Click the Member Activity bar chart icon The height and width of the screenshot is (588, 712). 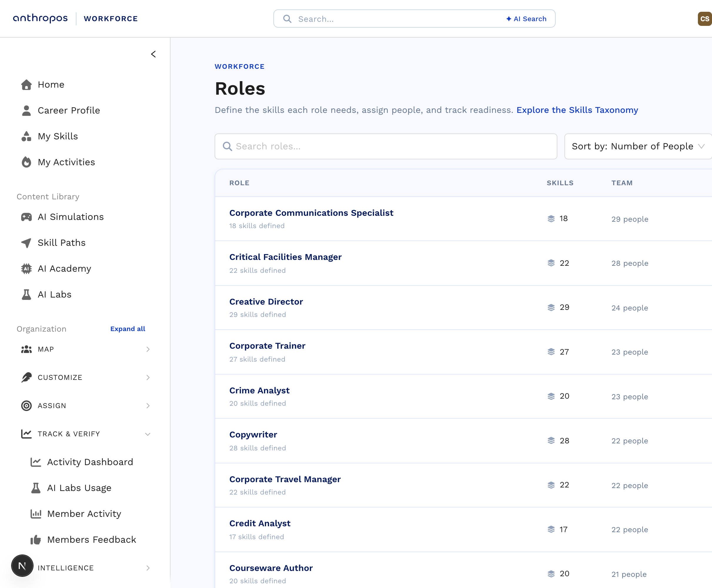click(36, 514)
